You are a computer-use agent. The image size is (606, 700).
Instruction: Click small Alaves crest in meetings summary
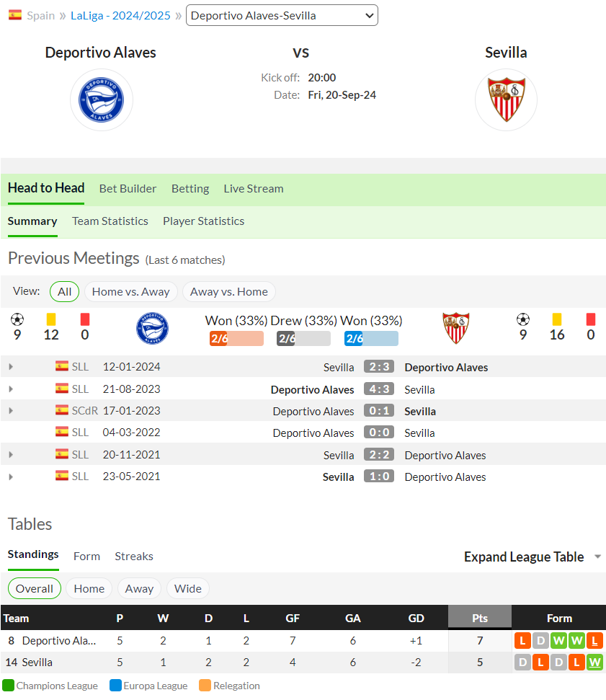(152, 328)
